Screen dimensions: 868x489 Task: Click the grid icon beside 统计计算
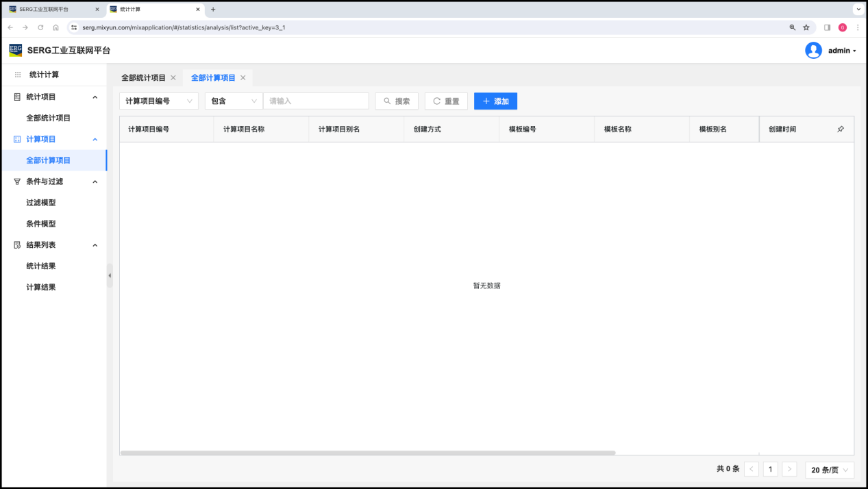tap(18, 75)
